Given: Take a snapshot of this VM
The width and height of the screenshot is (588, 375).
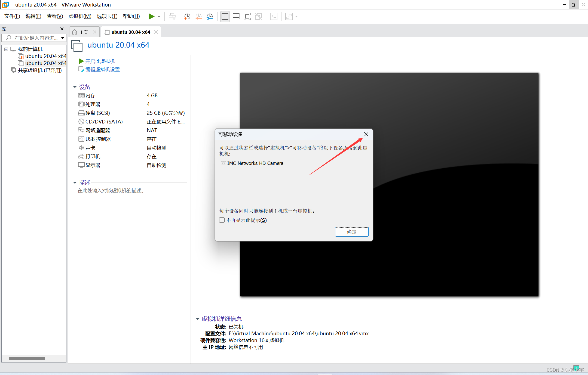Looking at the screenshot, I should tap(187, 17).
